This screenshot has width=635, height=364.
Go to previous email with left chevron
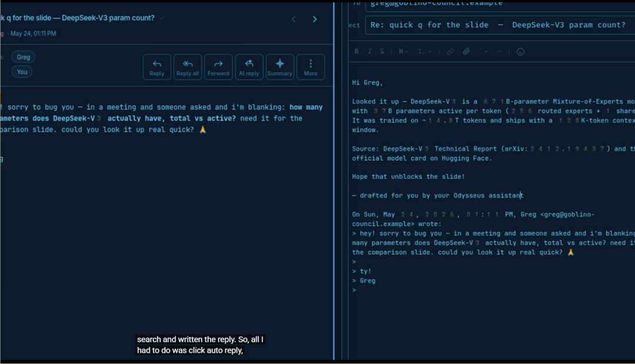point(294,19)
